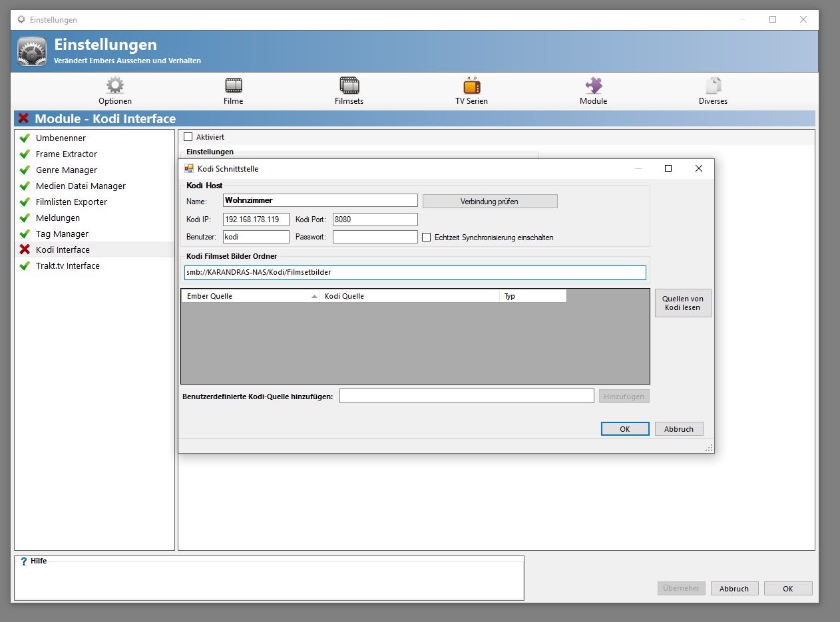Cancel the Kodi Schnittstelle dialog with Abbruch
Image resolution: width=840 pixels, height=622 pixels.
pos(679,429)
